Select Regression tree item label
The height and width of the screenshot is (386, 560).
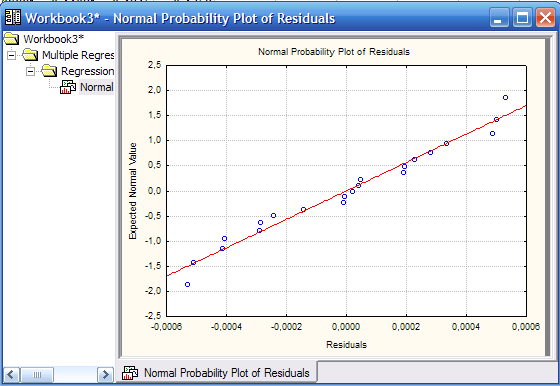pyautogui.click(x=88, y=71)
